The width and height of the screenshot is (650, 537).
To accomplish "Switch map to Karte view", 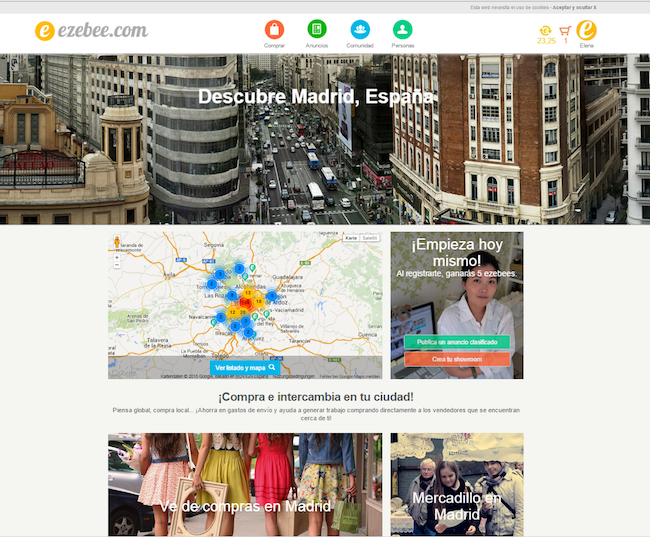I will point(351,239).
